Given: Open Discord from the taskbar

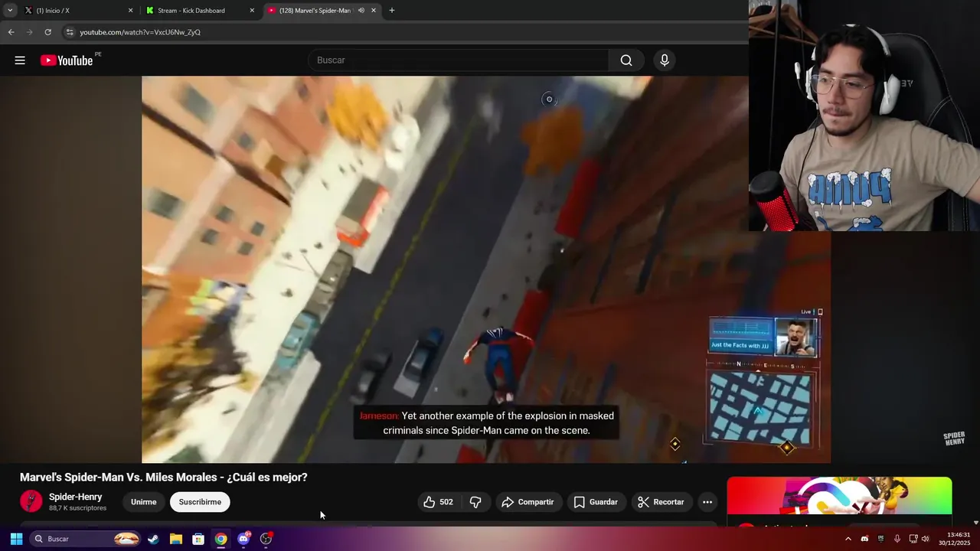Looking at the screenshot, I should [x=243, y=539].
